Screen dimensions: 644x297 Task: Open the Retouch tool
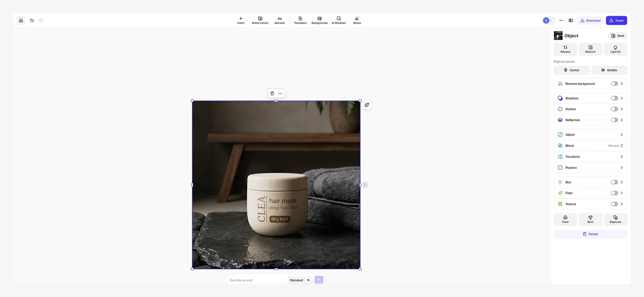590,49
